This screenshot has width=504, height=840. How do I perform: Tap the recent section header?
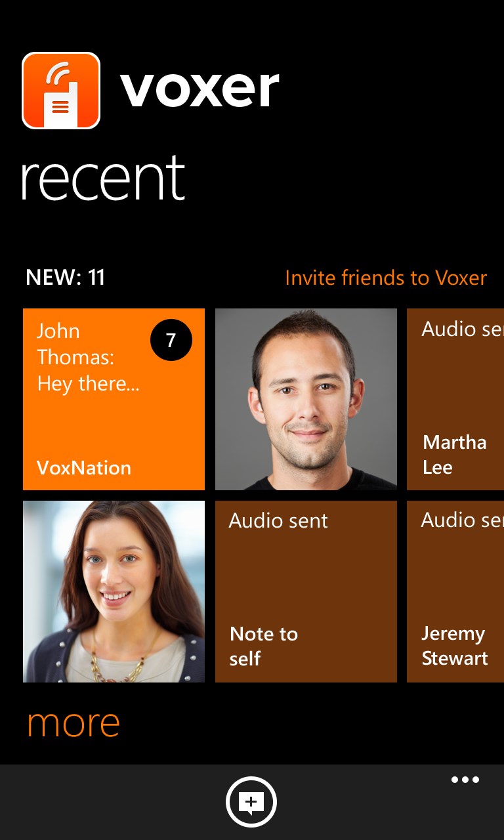[103, 178]
